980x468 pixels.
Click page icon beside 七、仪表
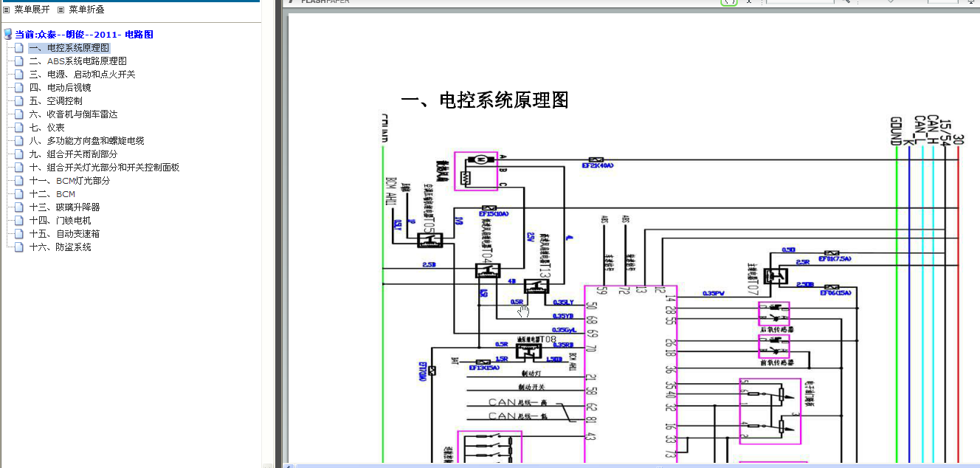click(19, 128)
